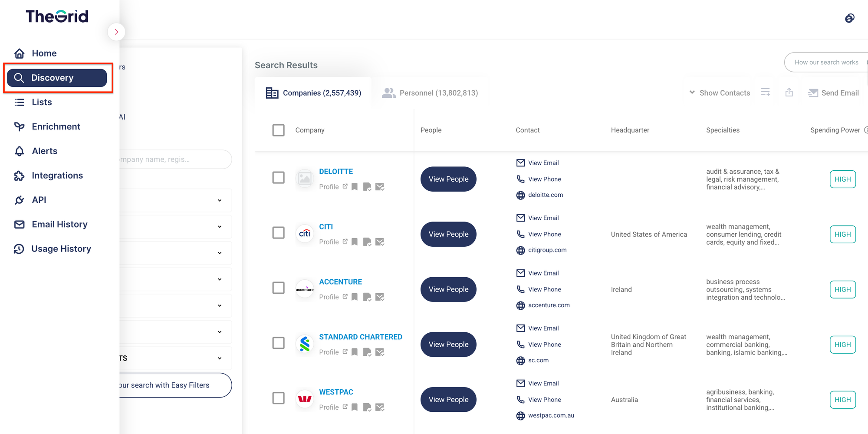The height and width of the screenshot is (434, 868).
Task: Click View People for Citi
Action: point(448,234)
